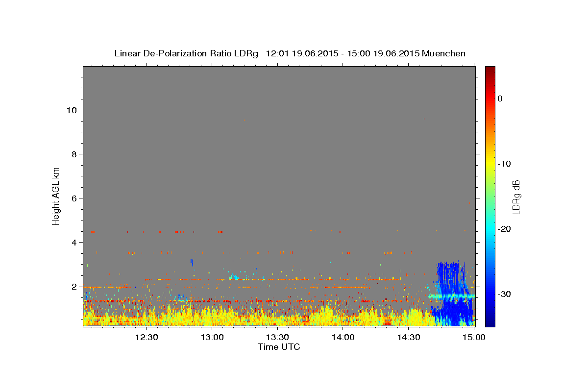This screenshot has width=588, height=392.
Task: Click the colorbar value label -10
Action: (x=504, y=164)
